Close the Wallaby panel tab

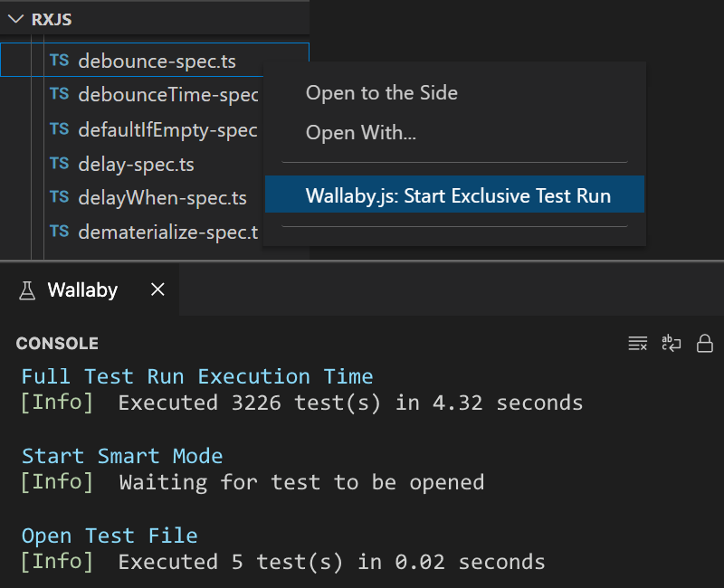click(157, 289)
